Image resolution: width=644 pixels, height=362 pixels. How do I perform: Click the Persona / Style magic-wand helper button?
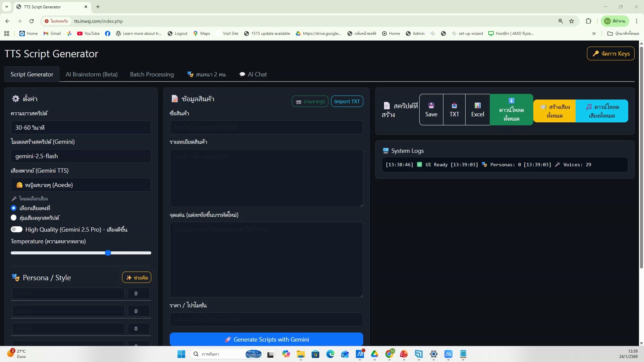coord(137,278)
